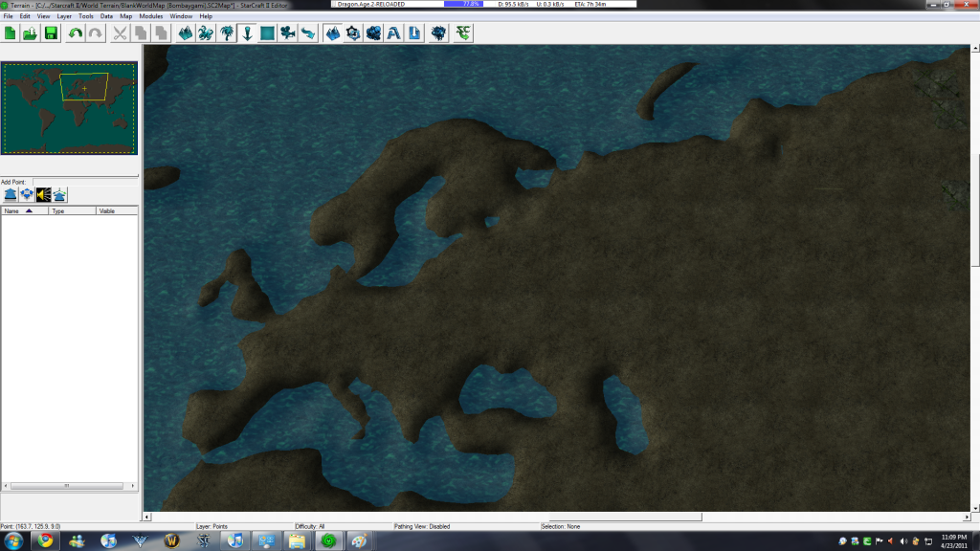Click "Pathing View: Disabled" status entry
The width and height of the screenshot is (980, 551).
click(422, 527)
